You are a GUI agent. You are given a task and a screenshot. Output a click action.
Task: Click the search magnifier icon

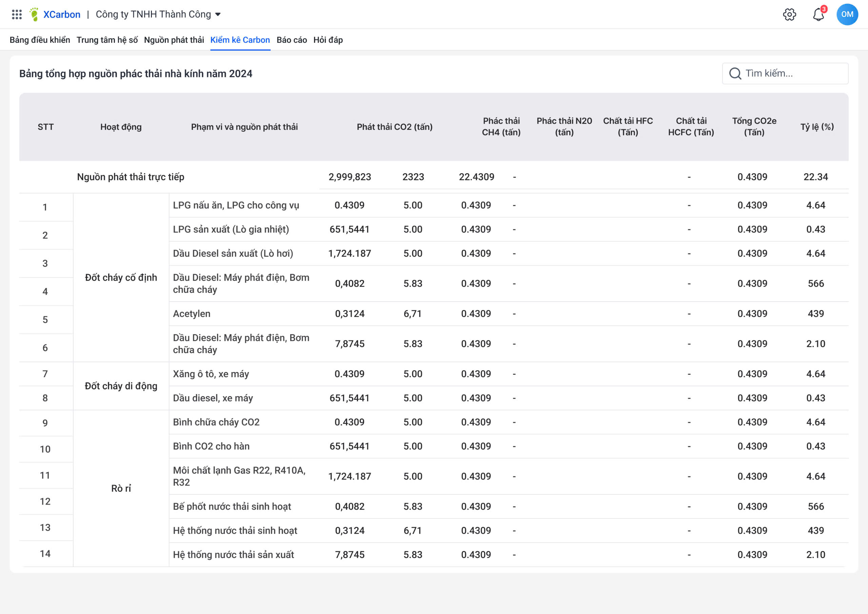[x=735, y=73]
